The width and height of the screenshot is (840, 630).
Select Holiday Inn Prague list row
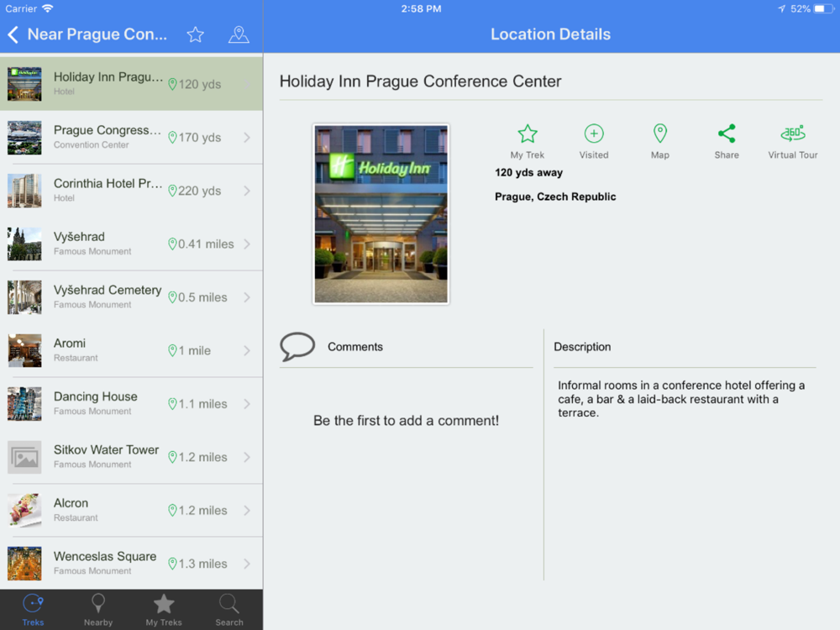coord(131,84)
